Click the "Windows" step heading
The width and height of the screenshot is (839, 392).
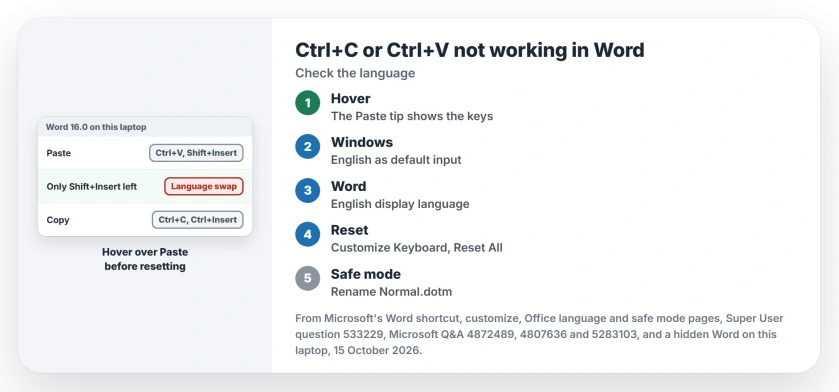(x=362, y=142)
